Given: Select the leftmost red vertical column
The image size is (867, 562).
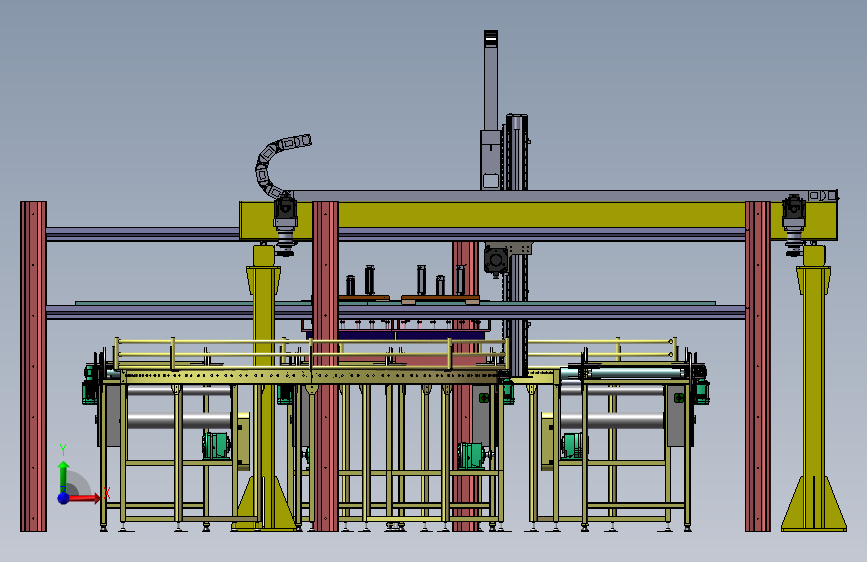Looking at the screenshot, I should click(x=33, y=366).
